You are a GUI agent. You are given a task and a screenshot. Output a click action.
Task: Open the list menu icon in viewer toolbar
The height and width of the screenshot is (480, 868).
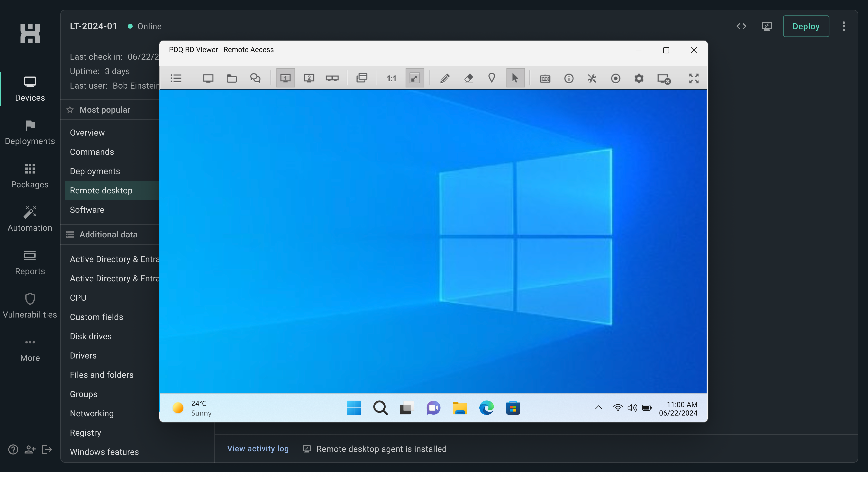[x=176, y=79]
